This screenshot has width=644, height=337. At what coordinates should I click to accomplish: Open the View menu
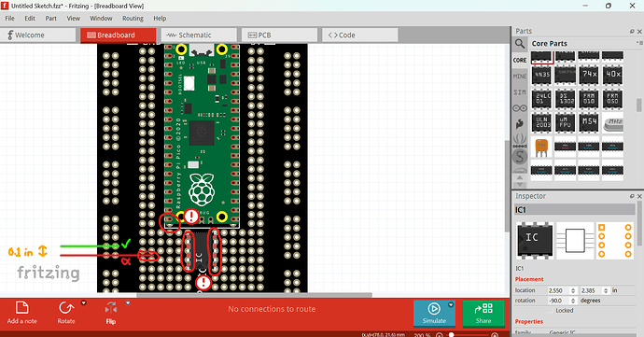(74, 19)
